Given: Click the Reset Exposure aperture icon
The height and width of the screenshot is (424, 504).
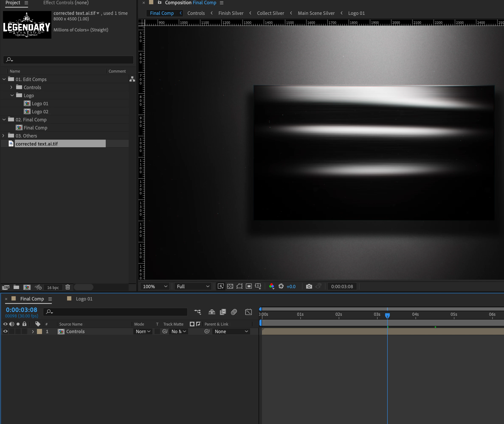Looking at the screenshot, I should (x=281, y=286).
